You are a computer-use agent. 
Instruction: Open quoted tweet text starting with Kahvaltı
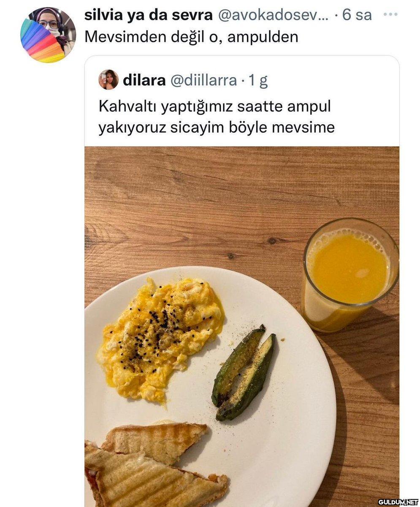217,117
